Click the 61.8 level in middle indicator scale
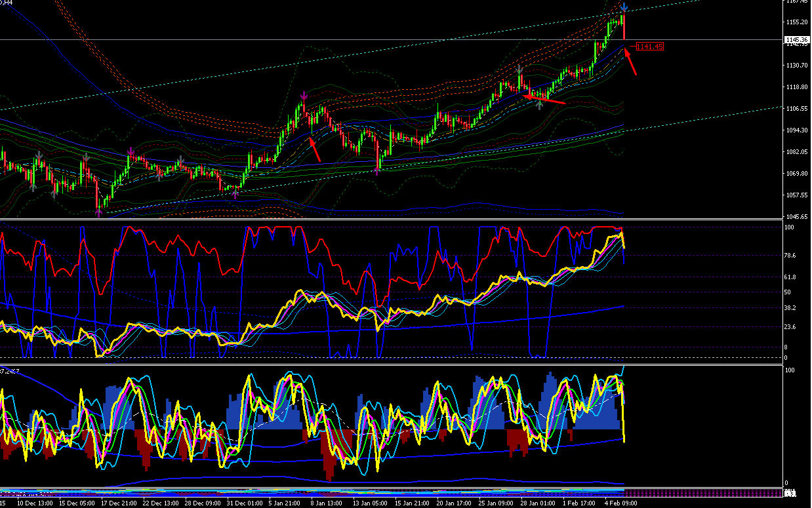Screen dimensions: 812x508 [x=790, y=277]
